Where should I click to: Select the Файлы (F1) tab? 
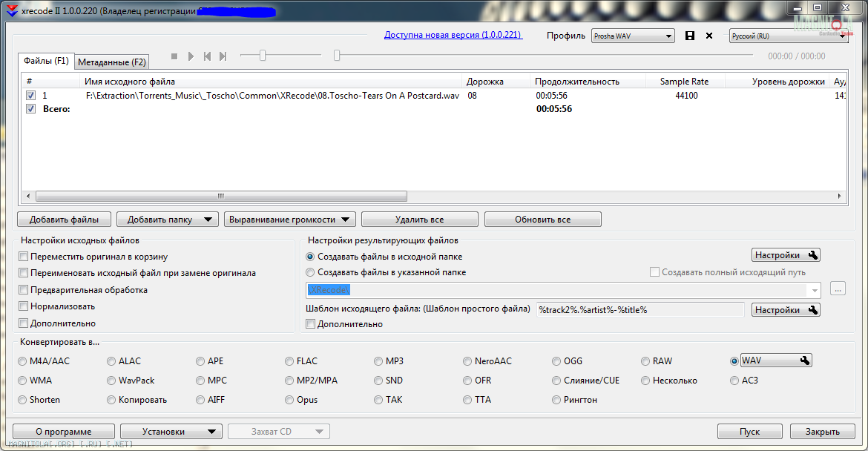tap(46, 60)
